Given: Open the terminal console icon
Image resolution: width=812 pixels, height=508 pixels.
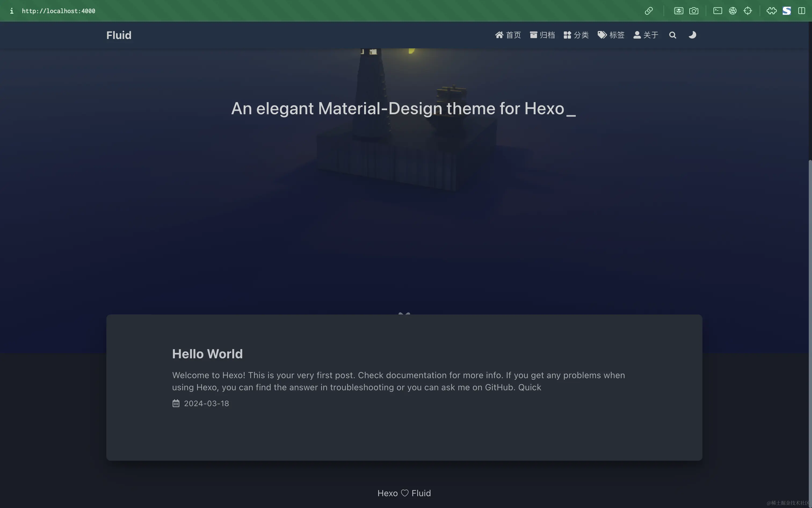Looking at the screenshot, I should (717, 11).
